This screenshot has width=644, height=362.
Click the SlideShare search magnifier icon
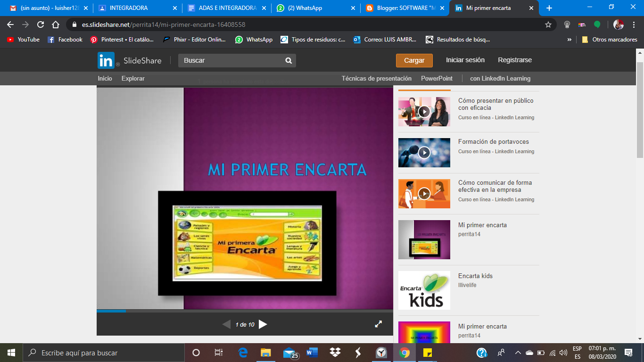(x=287, y=60)
